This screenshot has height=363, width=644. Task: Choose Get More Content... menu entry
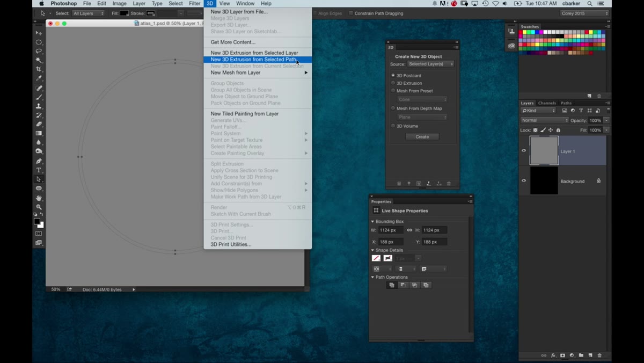pos(258,42)
